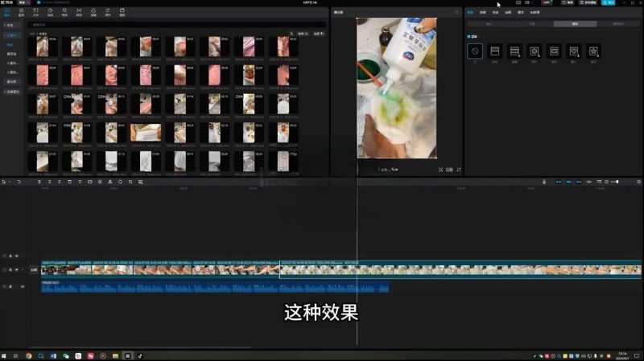This screenshot has width=644, height=361.
Task: Mute the audio track speaker icon
Action: (x=23, y=287)
